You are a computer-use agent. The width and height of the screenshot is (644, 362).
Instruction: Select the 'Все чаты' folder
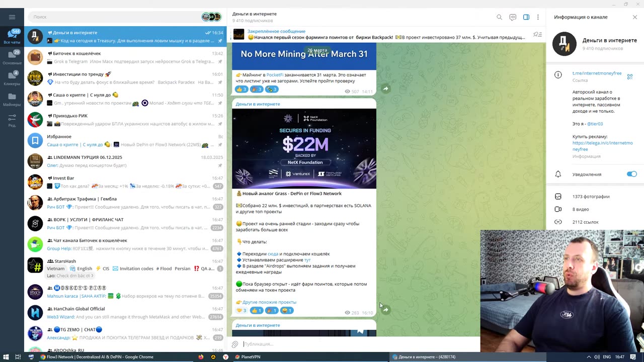12,37
